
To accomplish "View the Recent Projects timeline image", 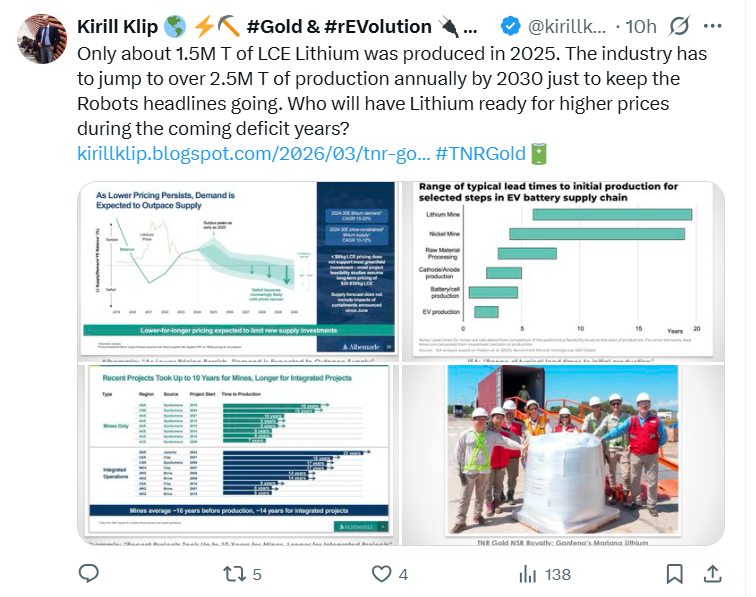I will point(237,454).
